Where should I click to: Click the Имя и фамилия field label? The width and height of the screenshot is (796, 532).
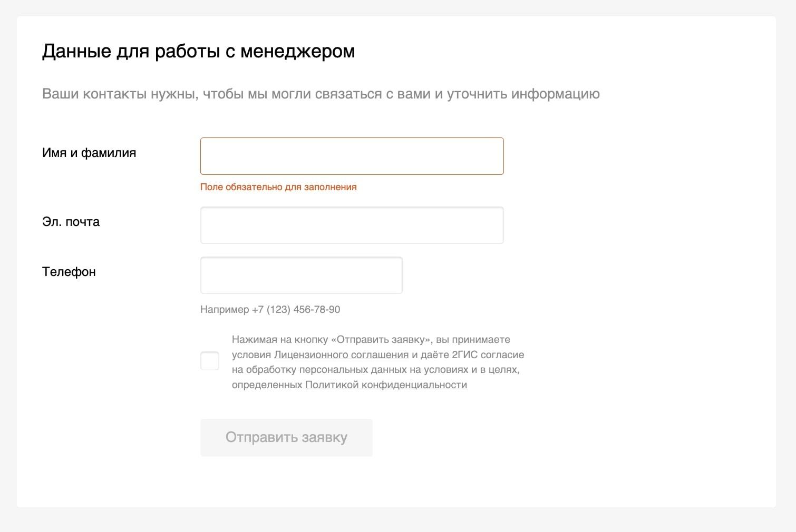click(x=89, y=153)
